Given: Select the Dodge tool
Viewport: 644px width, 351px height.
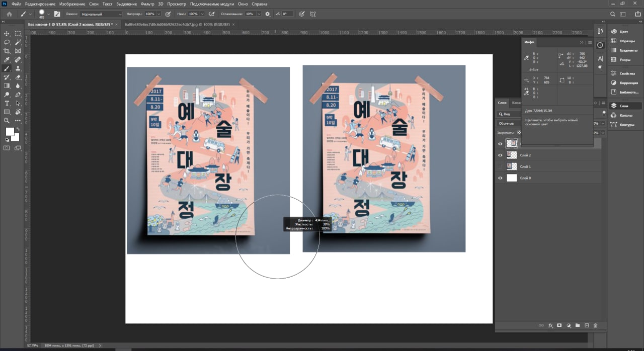Looking at the screenshot, I should [7, 95].
